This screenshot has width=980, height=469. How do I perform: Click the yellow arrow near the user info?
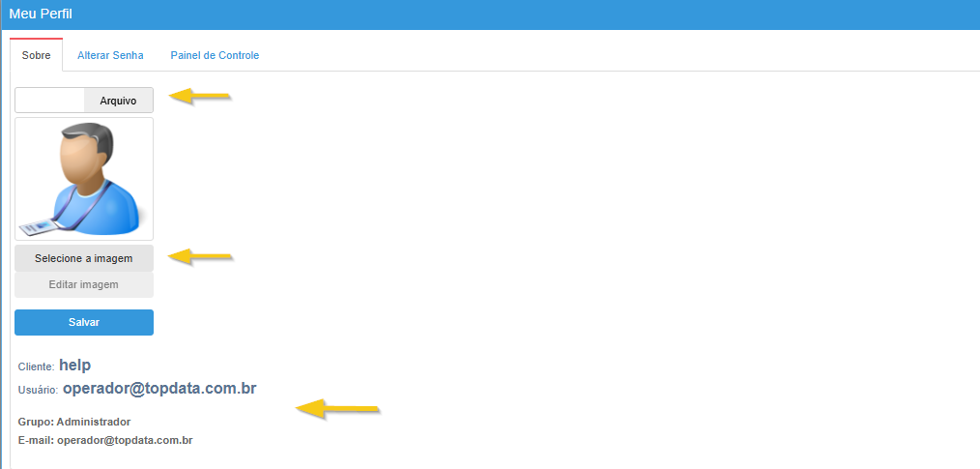coord(337,409)
